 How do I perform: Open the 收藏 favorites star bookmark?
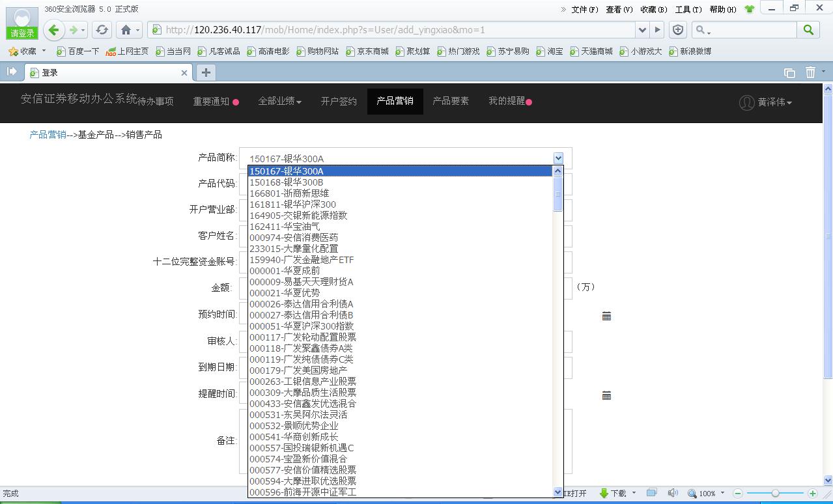pyautogui.click(x=23, y=51)
